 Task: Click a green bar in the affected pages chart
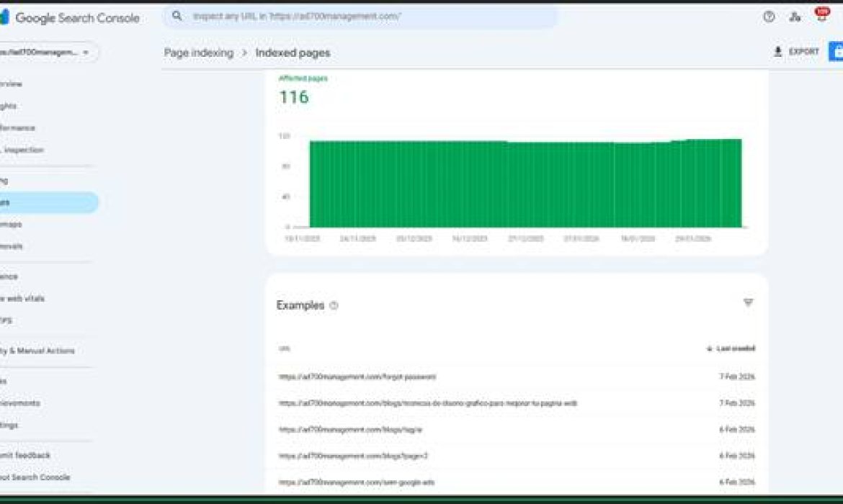tap(504, 180)
